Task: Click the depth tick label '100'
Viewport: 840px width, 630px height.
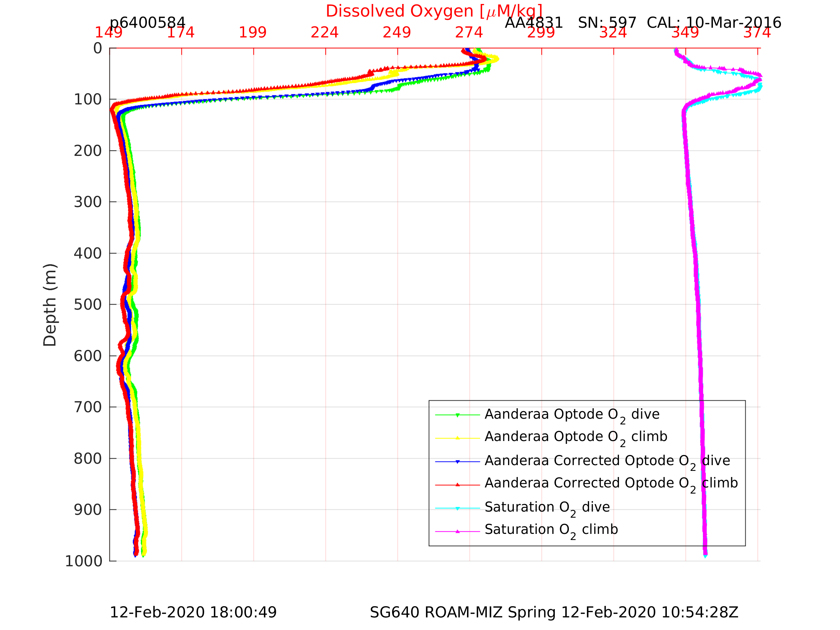Action: click(88, 99)
